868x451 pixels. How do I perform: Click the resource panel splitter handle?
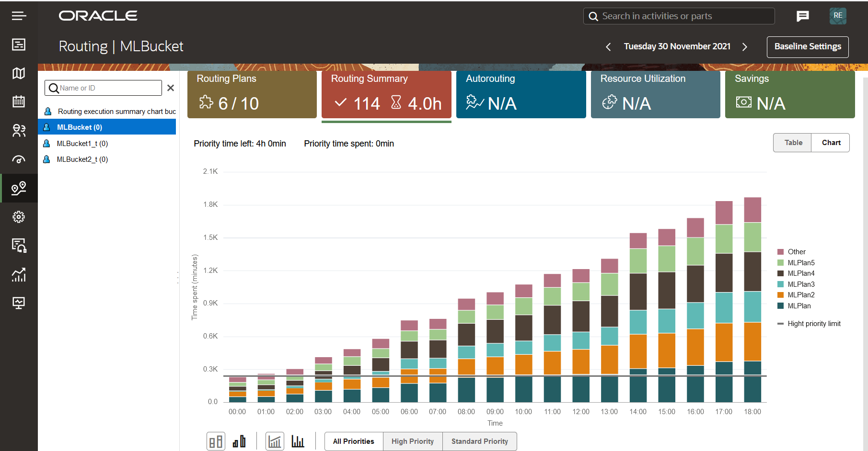click(x=178, y=278)
